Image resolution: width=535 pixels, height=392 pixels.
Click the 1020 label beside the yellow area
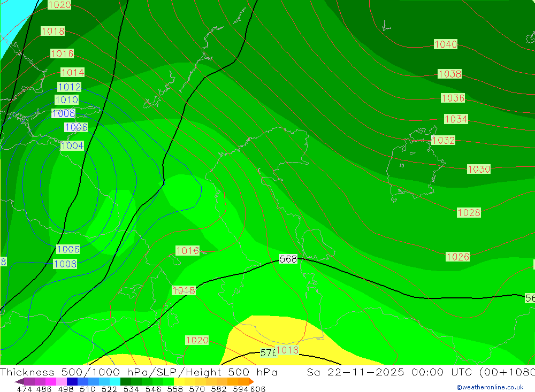tap(197, 340)
